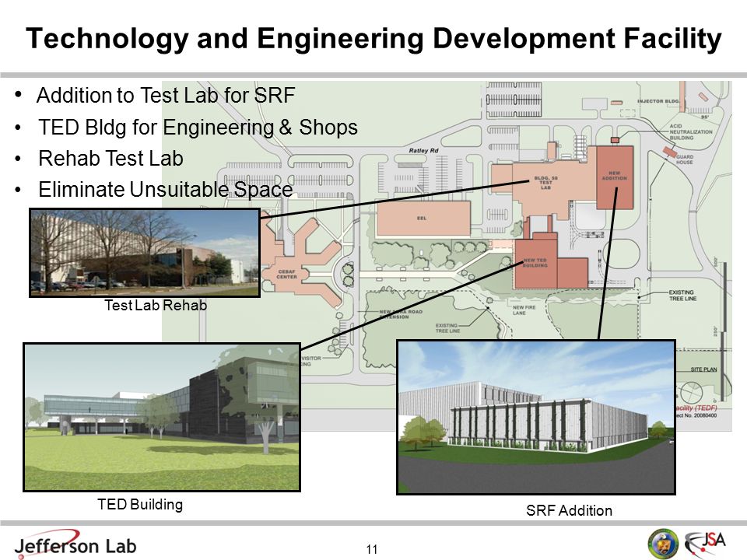Click 'NEW FIRE LANE' map label

(524, 310)
